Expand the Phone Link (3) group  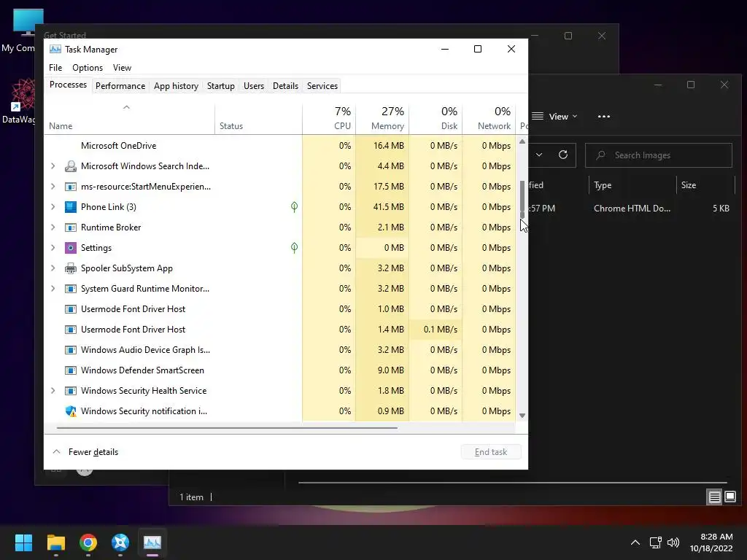coord(53,207)
